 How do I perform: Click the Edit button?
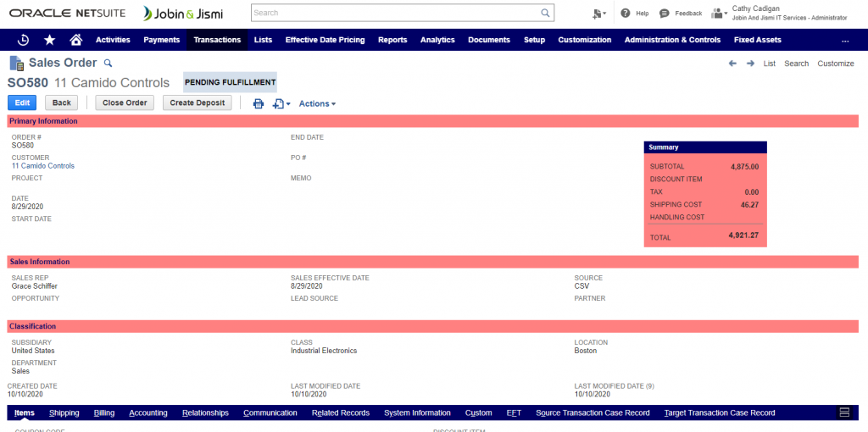[x=22, y=102]
